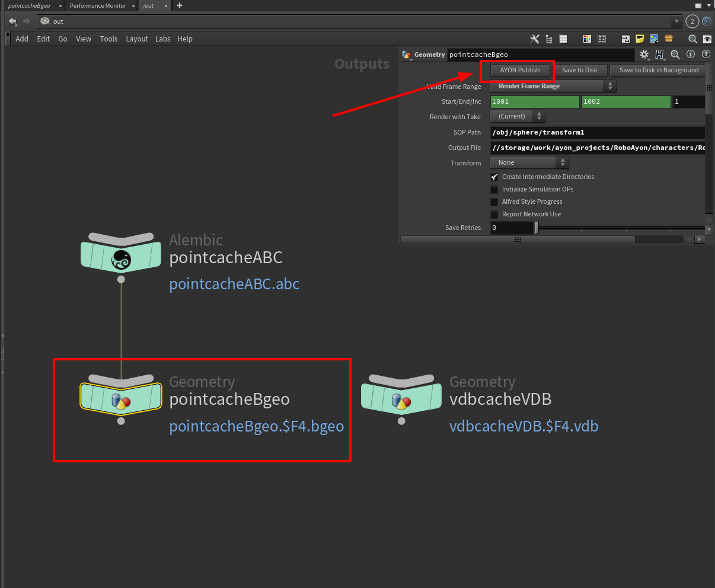This screenshot has height=588, width=715.
Task: Enable Alfred Style Progress
Action: tap(494, 202)
